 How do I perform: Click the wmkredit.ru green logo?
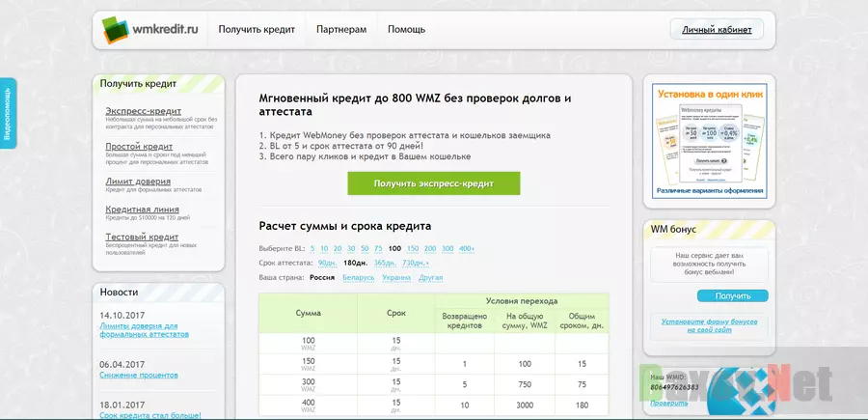click(150, 30)
